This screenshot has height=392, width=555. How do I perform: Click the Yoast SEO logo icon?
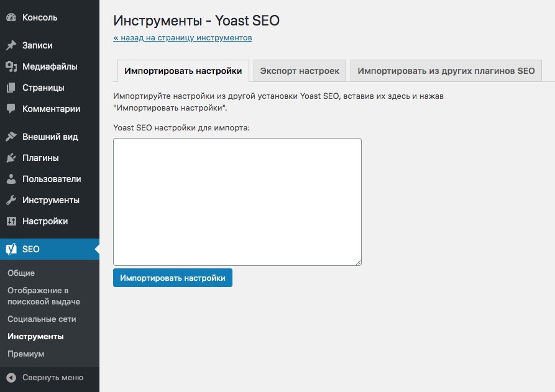[11, 249]
